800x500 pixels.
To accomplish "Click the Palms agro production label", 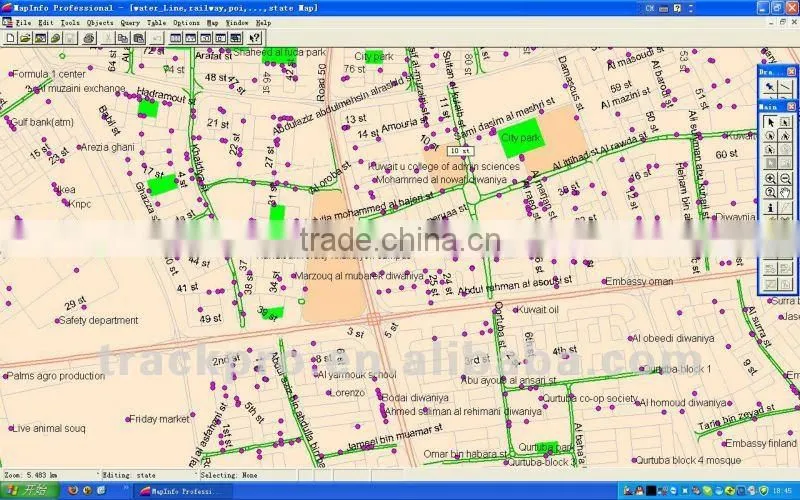I will (x=56, y=376).
